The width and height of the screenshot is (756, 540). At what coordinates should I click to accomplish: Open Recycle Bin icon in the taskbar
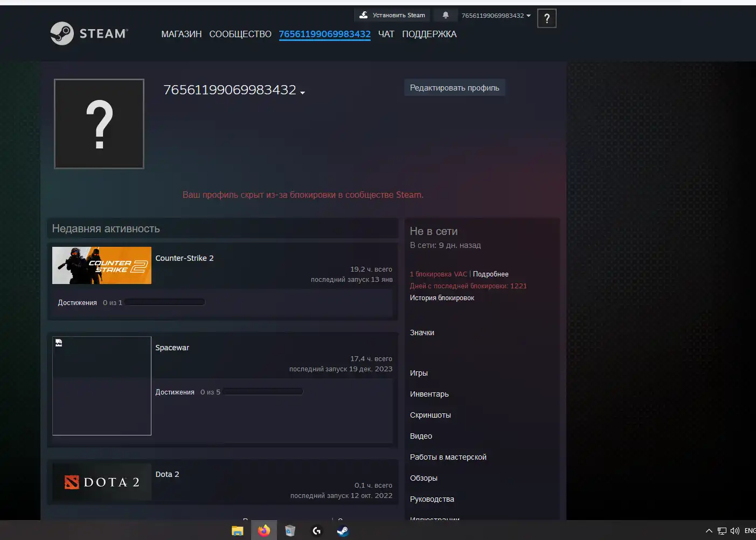point(290,531)
